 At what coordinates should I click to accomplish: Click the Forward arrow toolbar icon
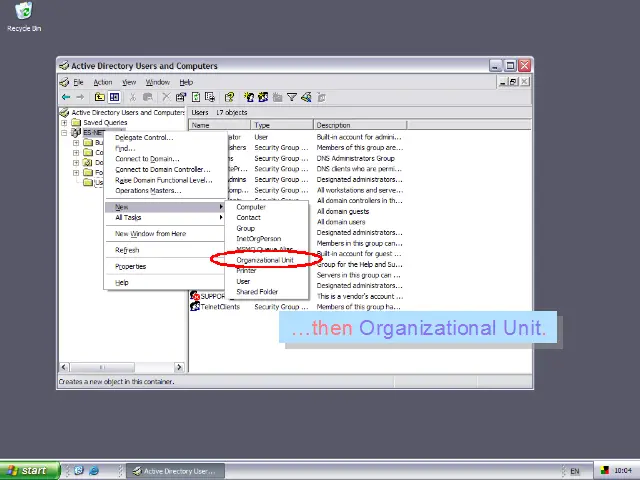(x=80, y=97)
